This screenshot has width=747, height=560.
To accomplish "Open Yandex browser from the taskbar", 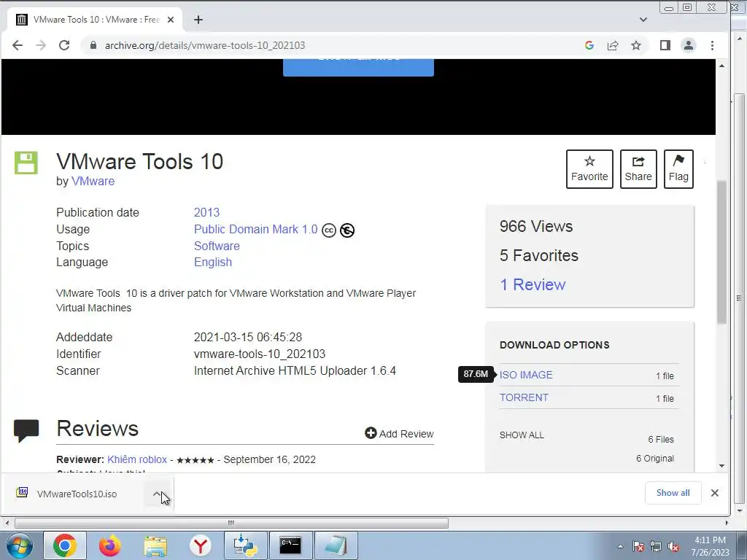I will (200, 545).
